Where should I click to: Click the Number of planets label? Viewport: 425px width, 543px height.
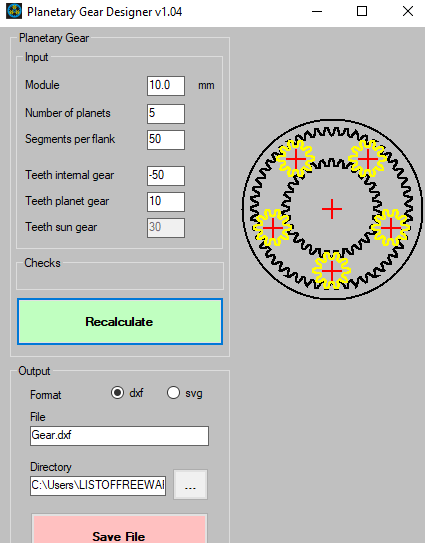coord(68,113)
